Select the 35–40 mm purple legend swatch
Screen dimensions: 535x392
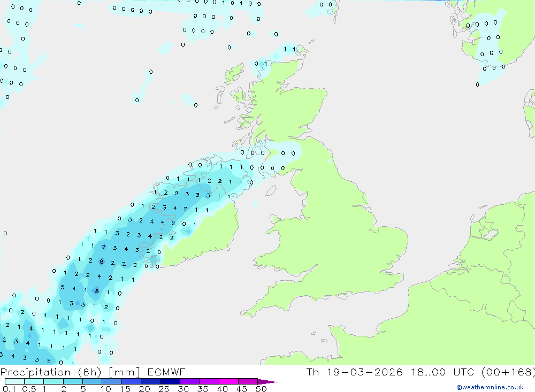[209, 381]
